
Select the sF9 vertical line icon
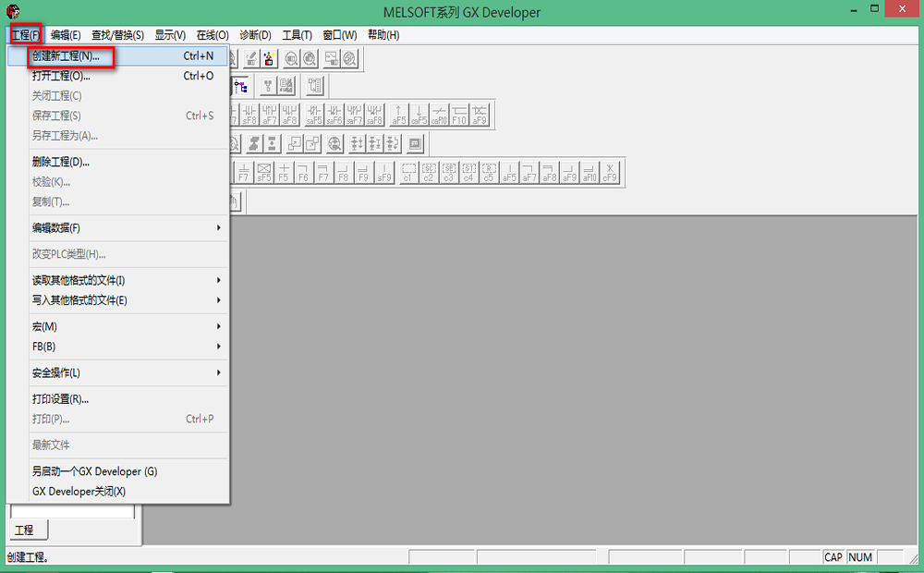pyautogui.click(x=384, y=172)
